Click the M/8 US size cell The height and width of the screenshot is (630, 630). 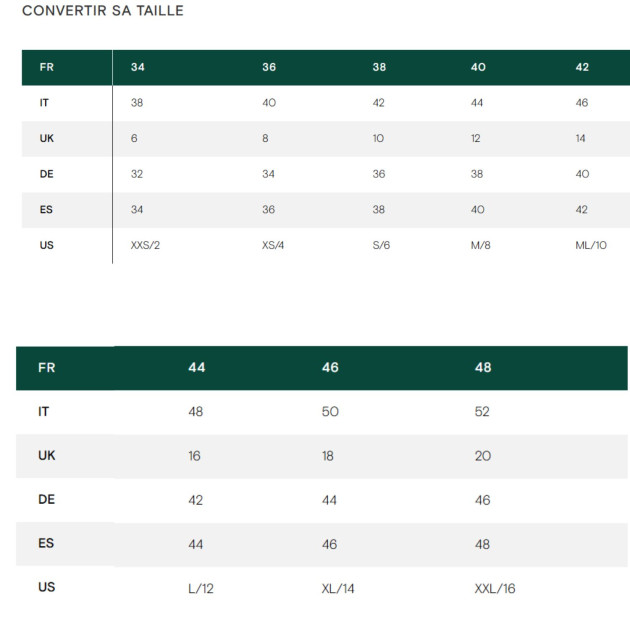[481, 245]
